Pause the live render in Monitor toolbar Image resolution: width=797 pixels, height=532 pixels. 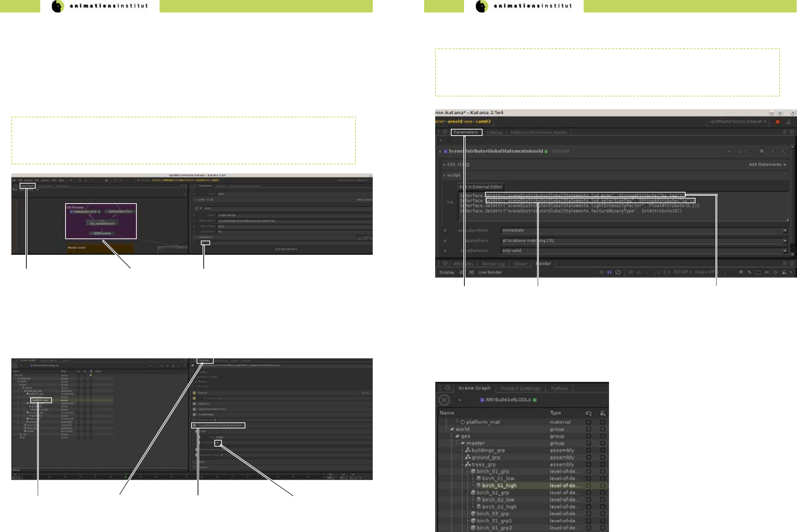pyautogui.click(x=609, y=272)
